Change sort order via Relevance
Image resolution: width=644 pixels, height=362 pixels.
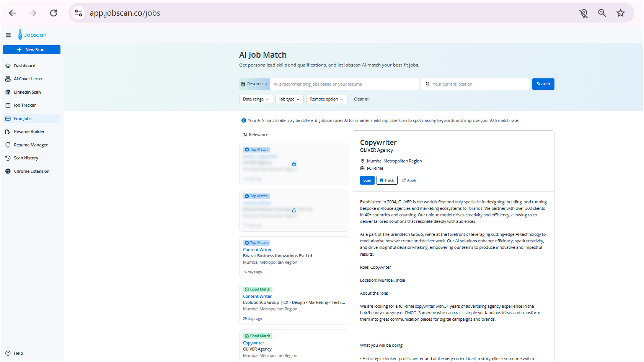[256, 135]
